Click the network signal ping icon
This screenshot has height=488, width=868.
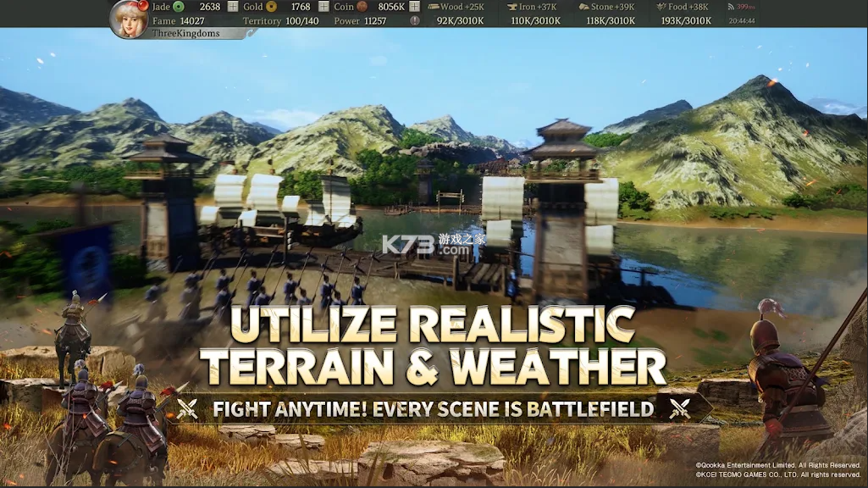[x=731, y=7]
